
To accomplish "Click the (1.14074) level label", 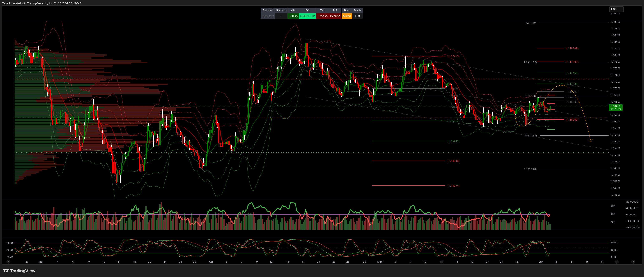I will click(453, 186).
